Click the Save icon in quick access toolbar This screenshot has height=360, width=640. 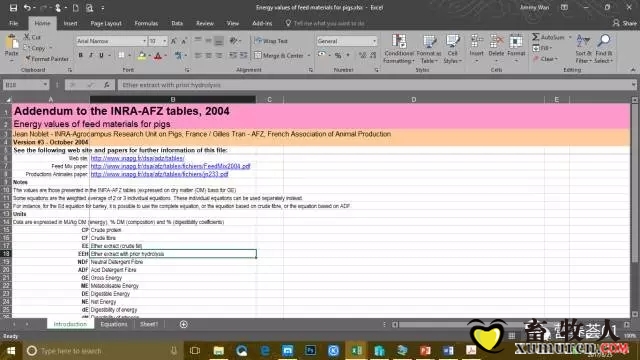coord(13,8)
